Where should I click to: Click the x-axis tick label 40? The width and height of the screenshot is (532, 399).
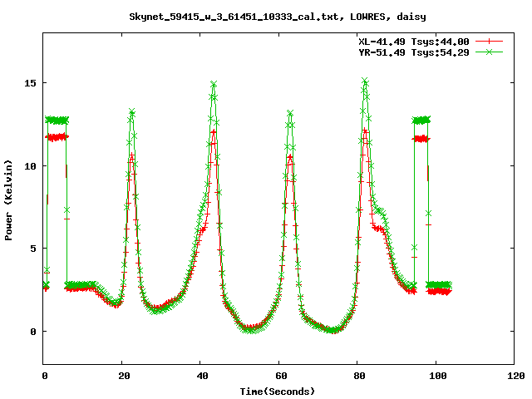coord(202,376)
